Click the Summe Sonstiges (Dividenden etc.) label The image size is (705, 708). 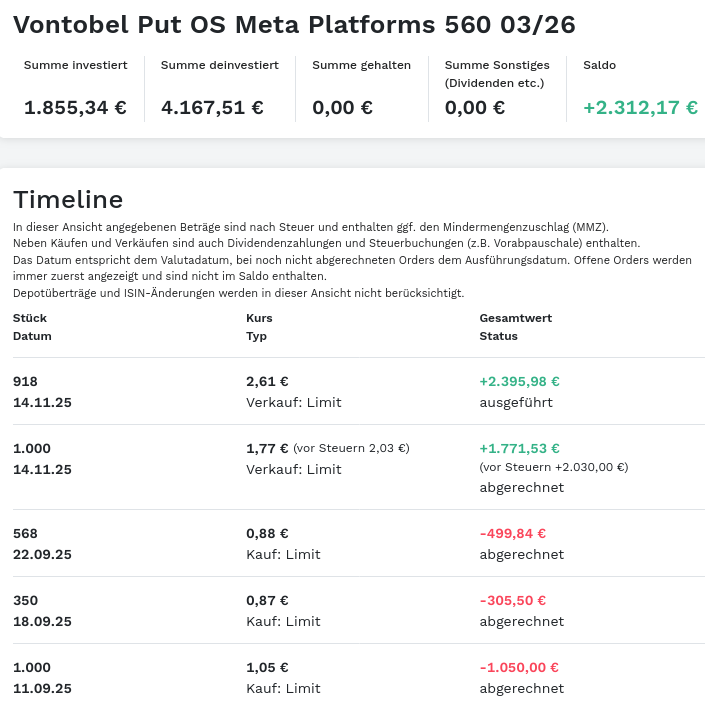tap(494, 74)
